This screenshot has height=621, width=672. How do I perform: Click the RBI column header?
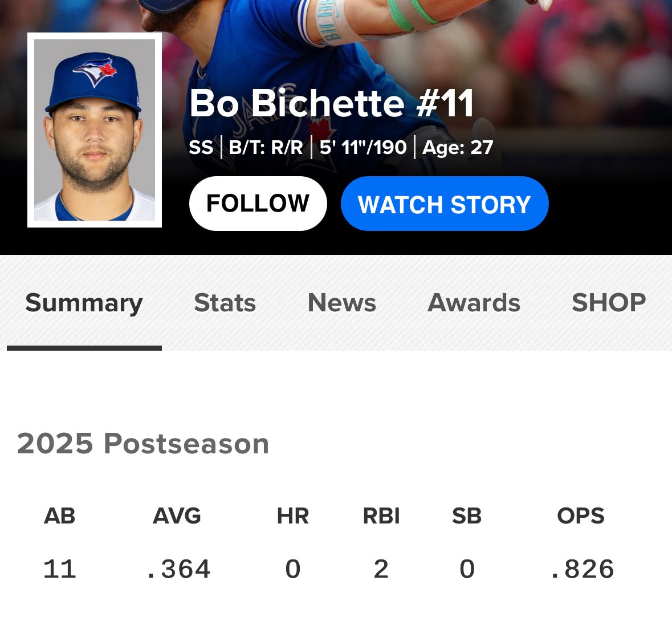click(x=381, y=516)
